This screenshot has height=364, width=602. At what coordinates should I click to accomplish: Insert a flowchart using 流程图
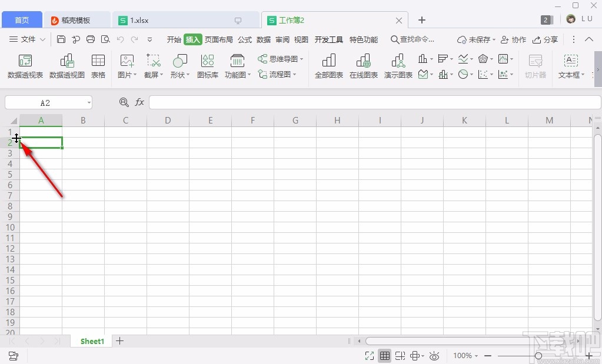pos(278,75)
